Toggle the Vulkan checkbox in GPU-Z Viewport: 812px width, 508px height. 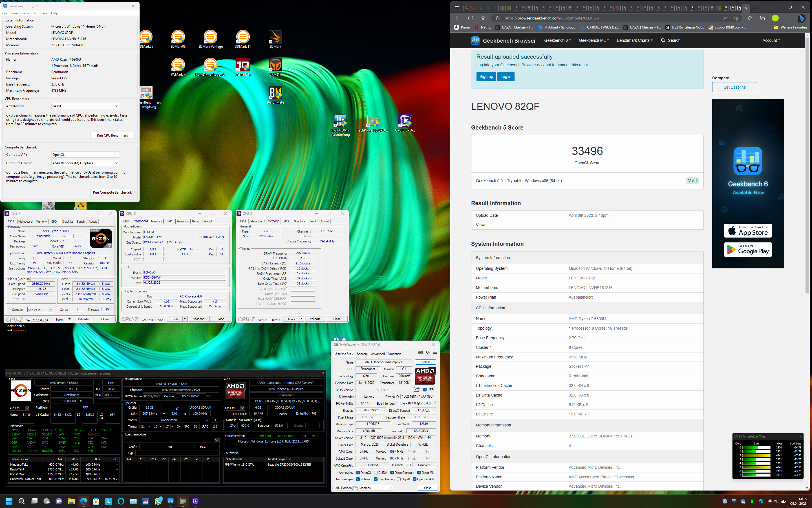(358, 479)
